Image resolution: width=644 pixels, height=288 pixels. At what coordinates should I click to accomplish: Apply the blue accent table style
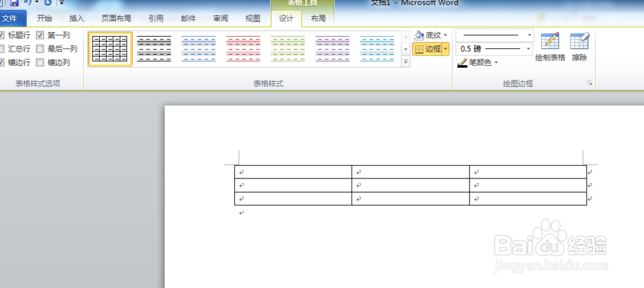[x=199, y=49]
